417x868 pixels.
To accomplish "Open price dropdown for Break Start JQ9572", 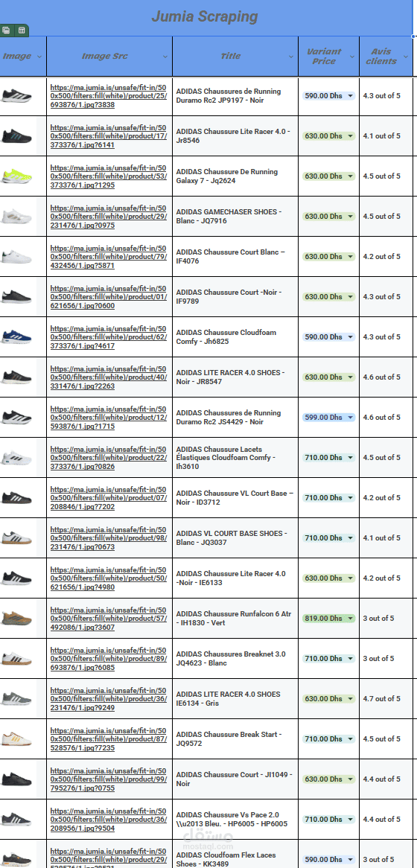I will [x=350, y=739].
